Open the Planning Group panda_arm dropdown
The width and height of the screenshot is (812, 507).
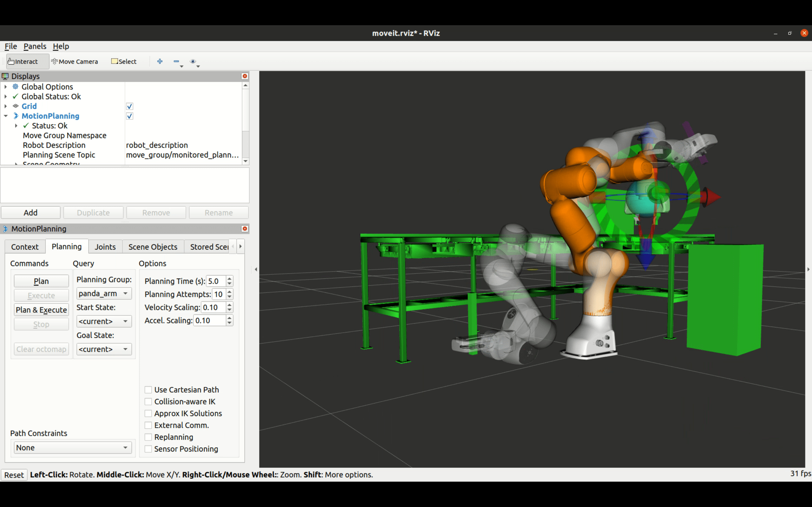click(104, 293)
